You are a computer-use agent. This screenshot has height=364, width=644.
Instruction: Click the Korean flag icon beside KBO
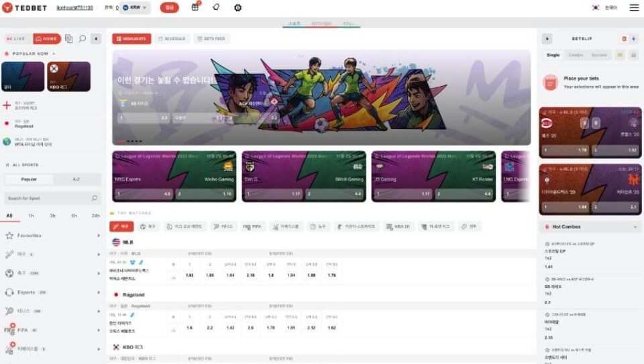(116, 347)
